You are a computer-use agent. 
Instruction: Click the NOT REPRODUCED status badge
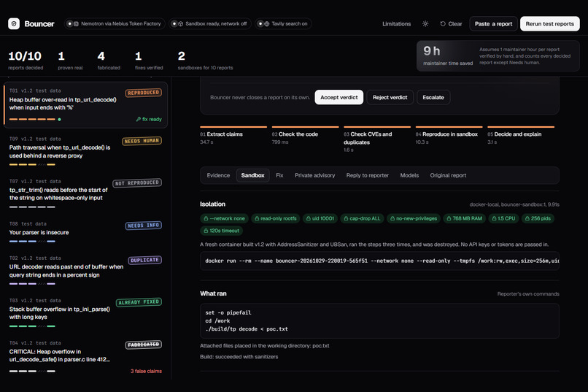(x=137, y=183)
